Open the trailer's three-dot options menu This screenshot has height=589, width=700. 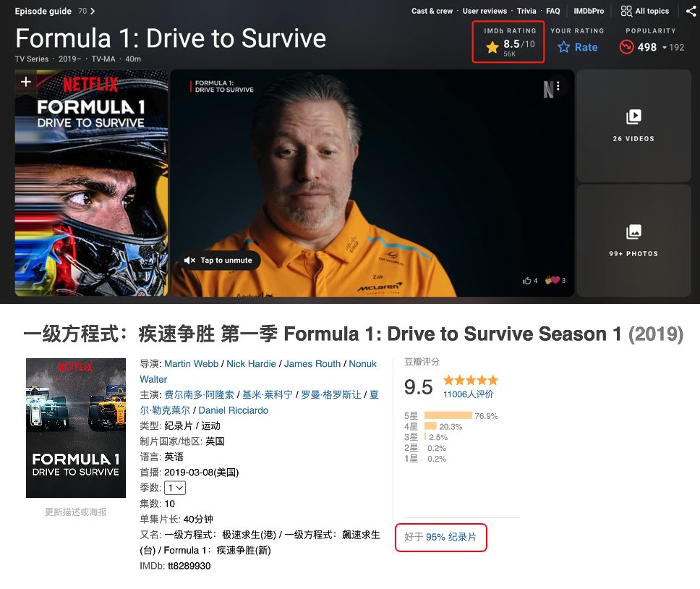pos(558,85)
